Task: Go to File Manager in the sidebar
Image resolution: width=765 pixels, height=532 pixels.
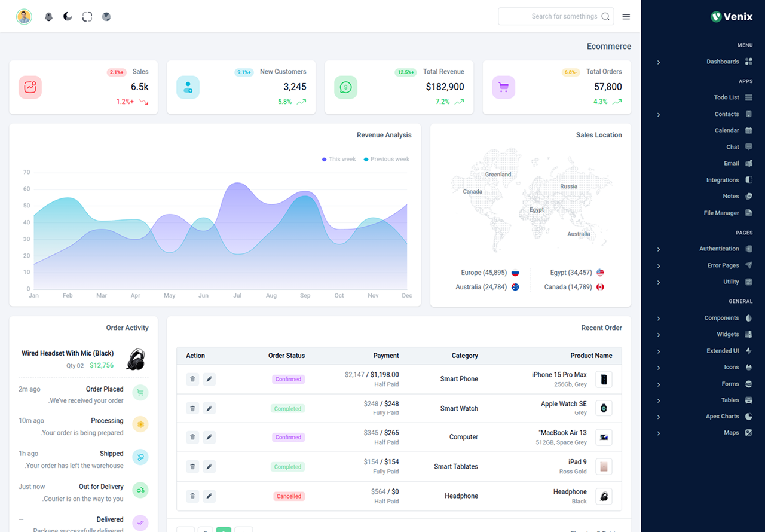Action: coord(721,213)
